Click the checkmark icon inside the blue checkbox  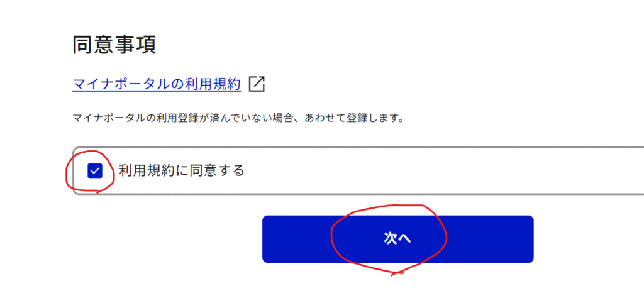[95, 171]
